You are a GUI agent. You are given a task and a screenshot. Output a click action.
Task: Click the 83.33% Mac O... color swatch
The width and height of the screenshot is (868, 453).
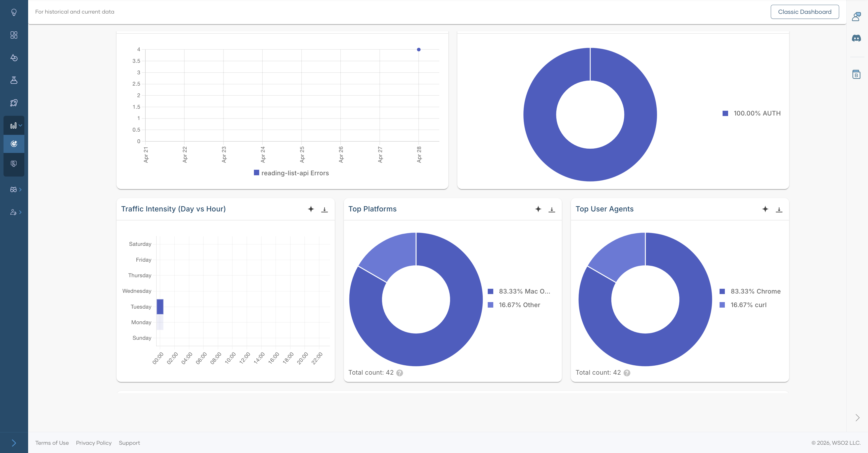tap(490, 291)
